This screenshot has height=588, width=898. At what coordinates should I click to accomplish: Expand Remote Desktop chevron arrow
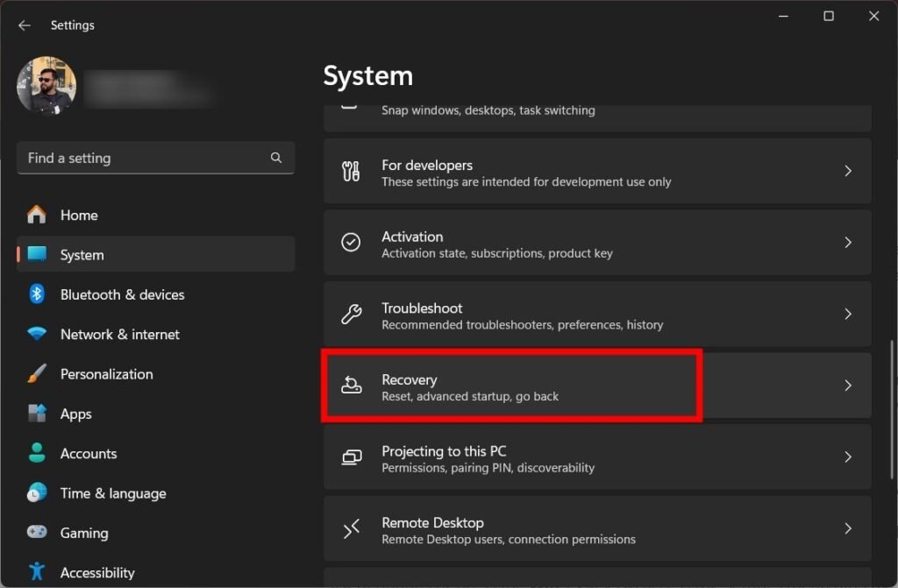point(848,528)
